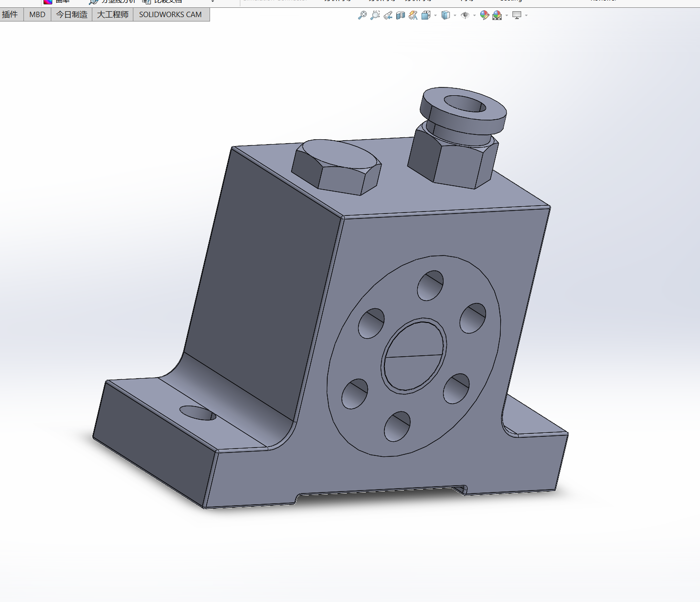Screen dimensions: 700x602
Task: Click the Apply Scene icon
Action: tap(497, 15)
